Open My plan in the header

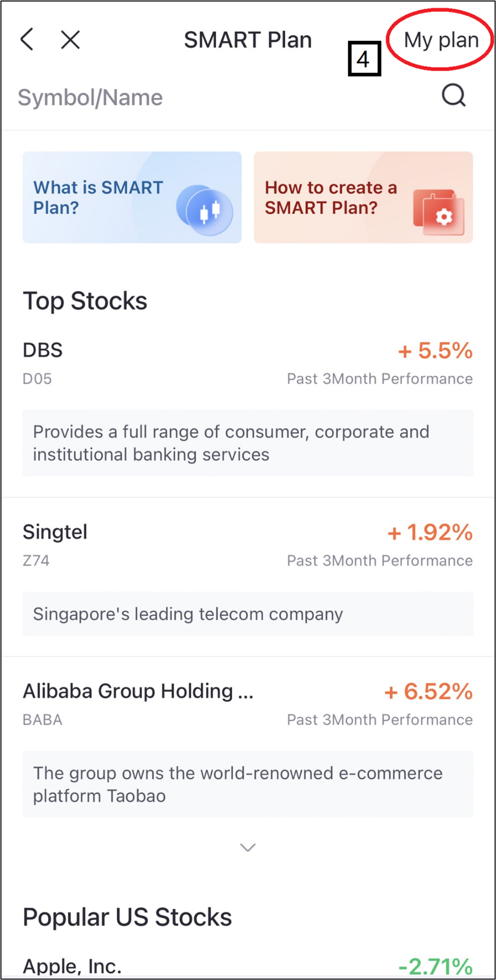[441, 40]
